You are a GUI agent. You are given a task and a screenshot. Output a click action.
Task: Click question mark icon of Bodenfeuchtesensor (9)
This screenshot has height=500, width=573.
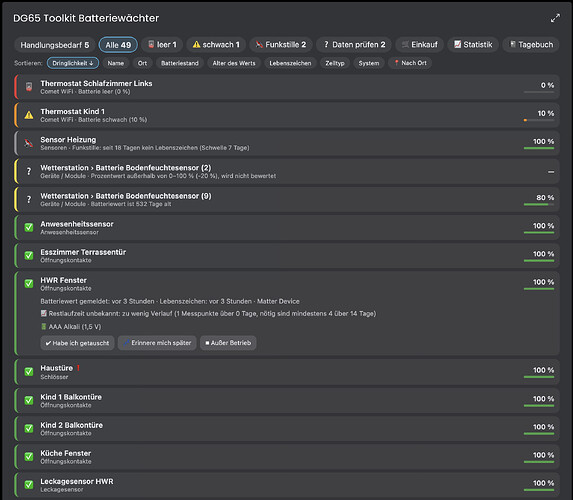click(29, 200)
